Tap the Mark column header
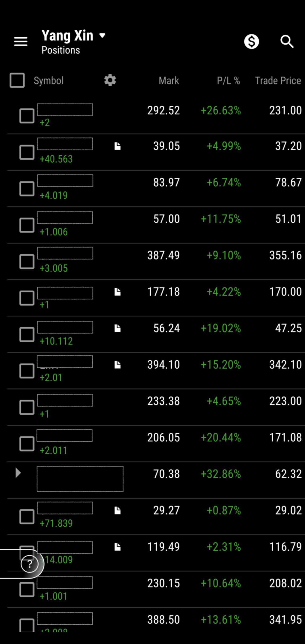Image resolution: width=305 pixels, height=644 pixels. click(169, 80)
